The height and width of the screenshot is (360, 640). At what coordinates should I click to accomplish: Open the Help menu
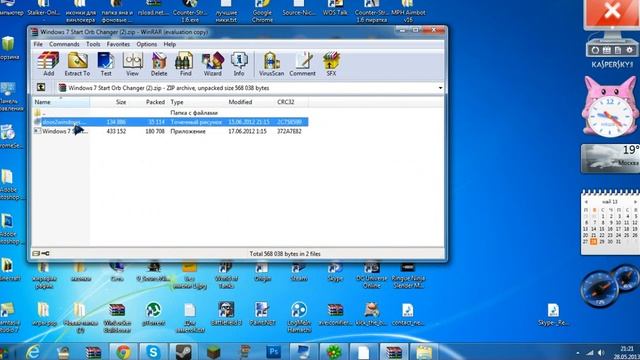pyautogui.click(x=169, y=44)
